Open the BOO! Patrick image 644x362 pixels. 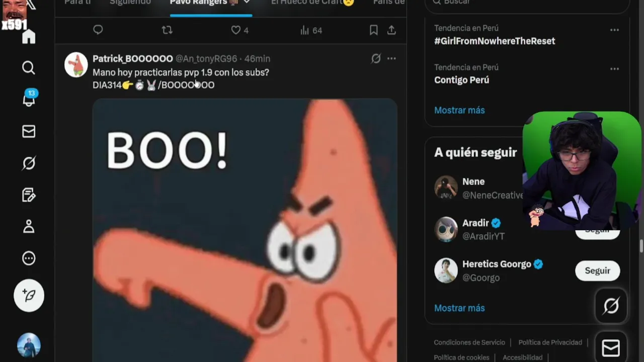coord(245,230)
